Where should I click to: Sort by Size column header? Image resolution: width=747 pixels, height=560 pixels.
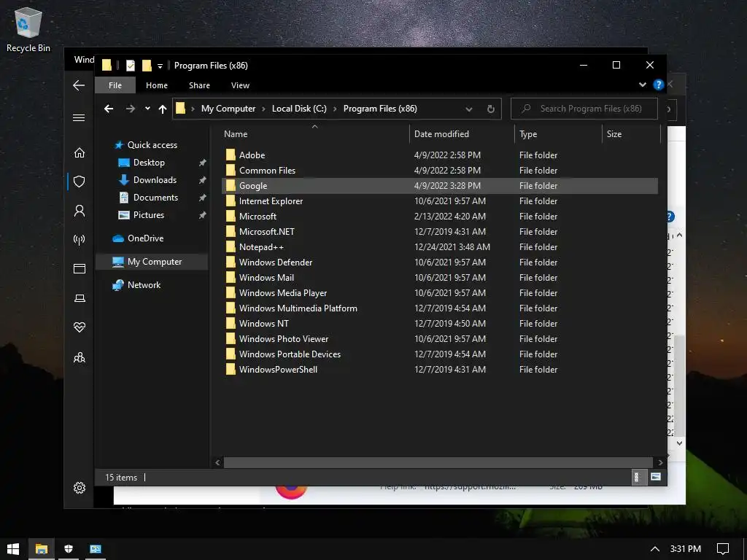click(631, 134)
